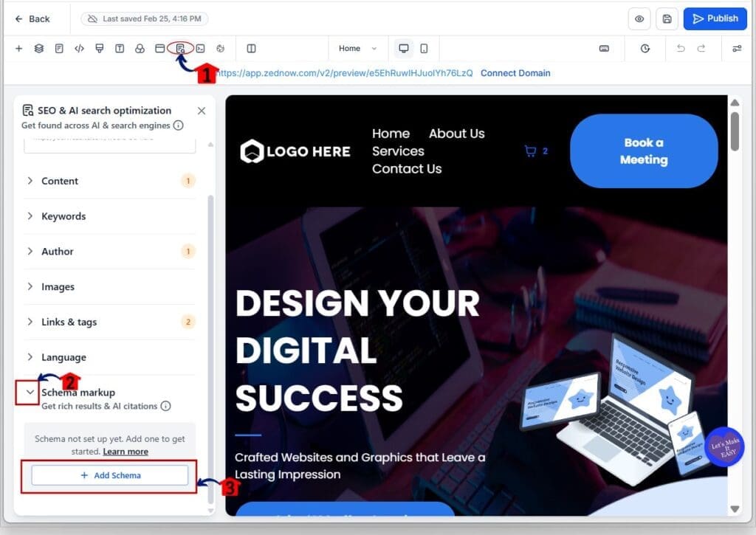Close the SEO & AI search optimization panel

202,111
